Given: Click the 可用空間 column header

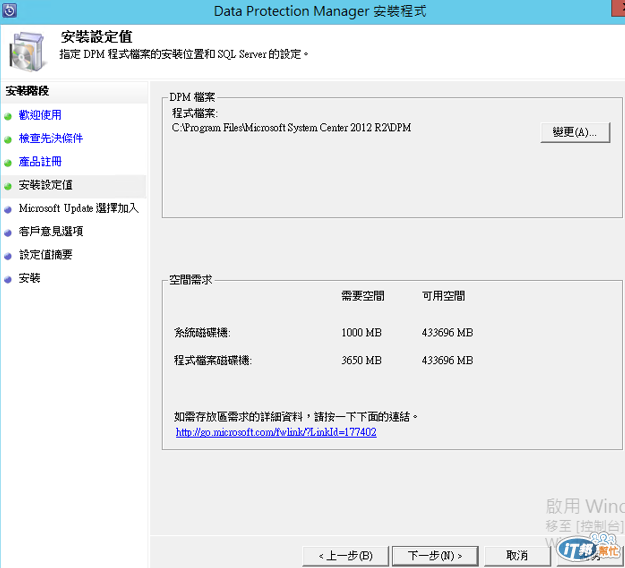Looking at the screenshot, I should 444,296.
